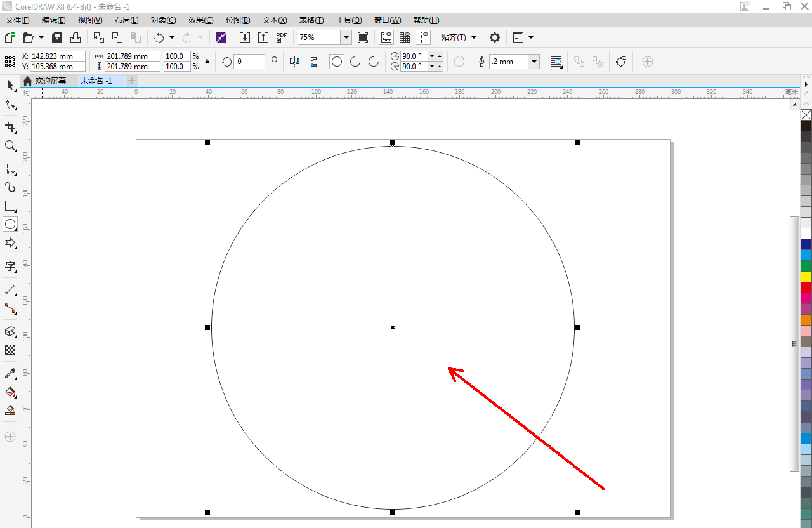Open the Options gear icon

(495, 37)
